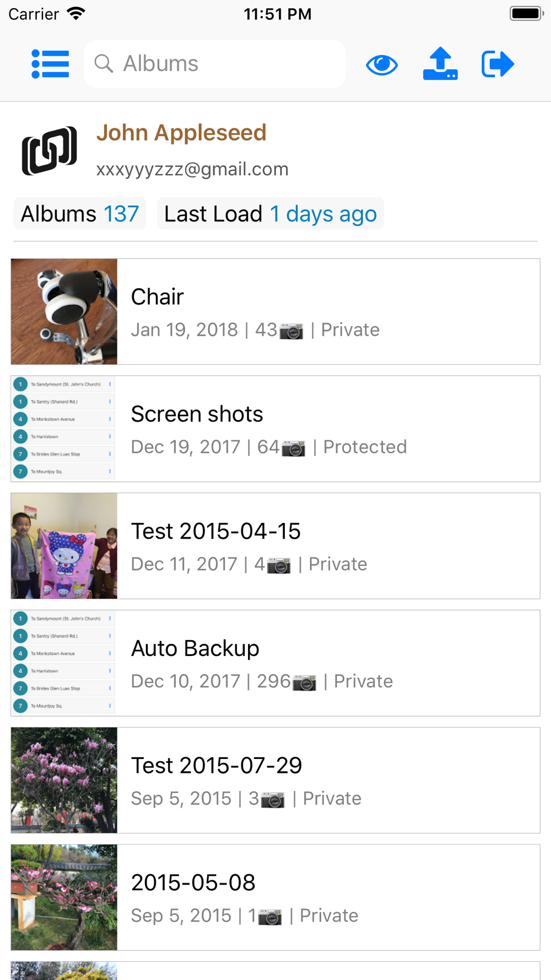
Task: Tap the Wi-Fi status icon
Action: pos(76,13)
